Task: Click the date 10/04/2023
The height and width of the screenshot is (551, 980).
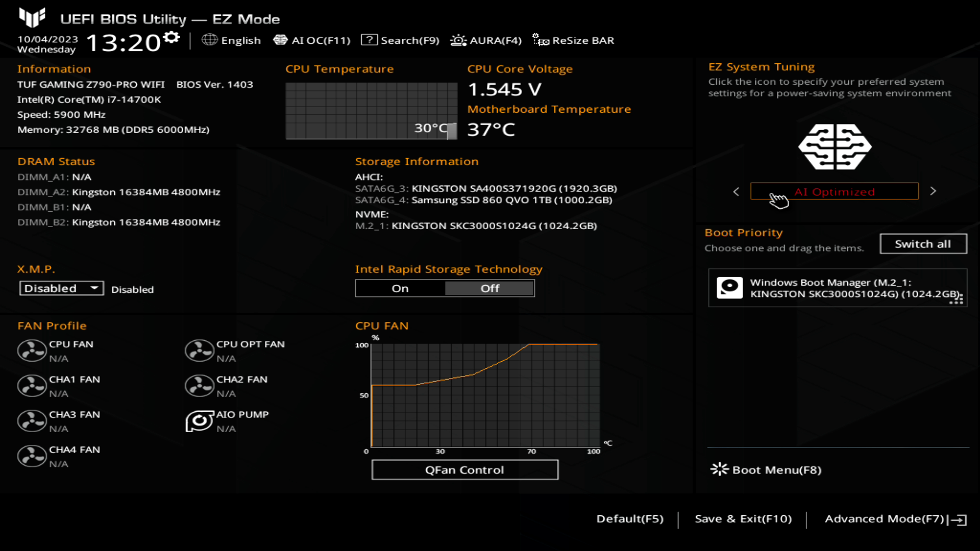Action: click(47, 39)
